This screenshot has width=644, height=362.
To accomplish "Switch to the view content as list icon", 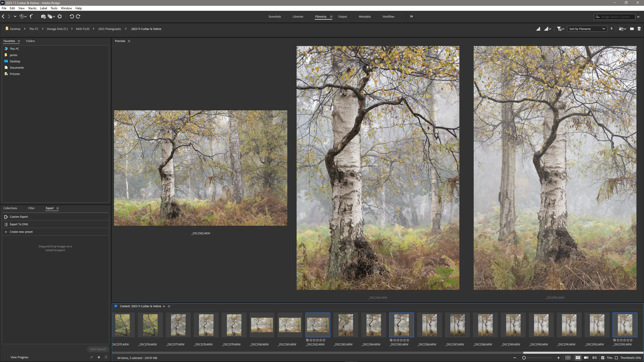I will 595,358.
